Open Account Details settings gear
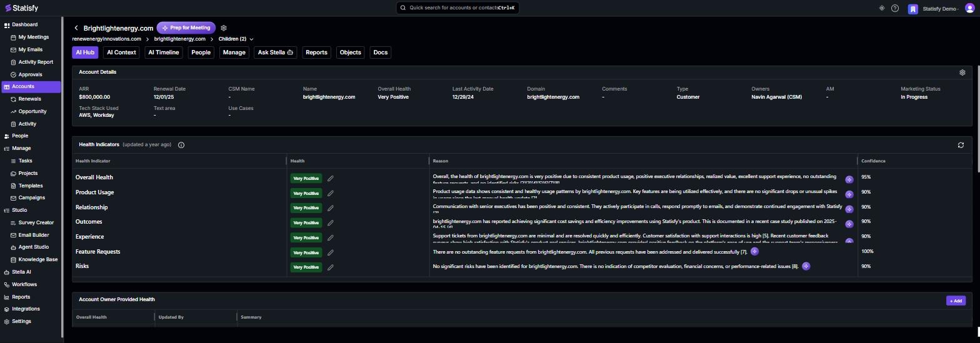 [x=962, y=72]
